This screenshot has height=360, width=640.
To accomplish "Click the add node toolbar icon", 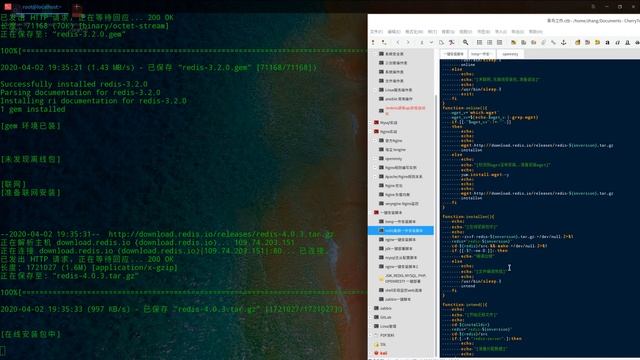I will click(x=373, y=42).
